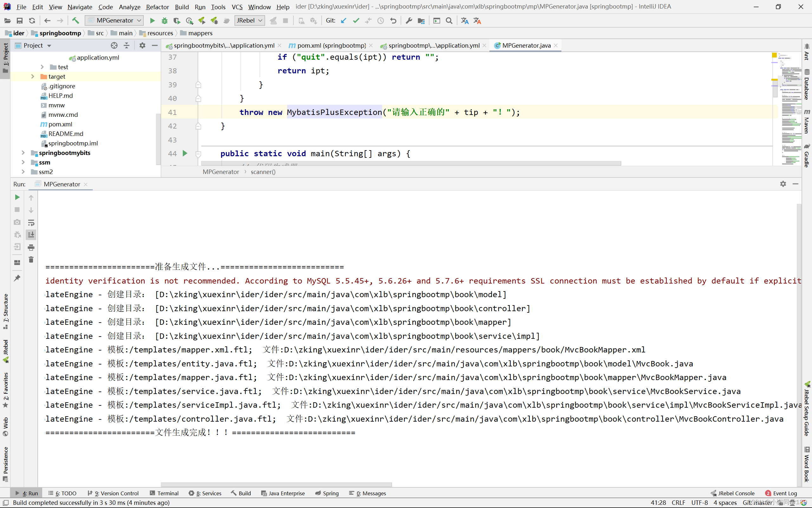Search Everywhere with the magnifier icon
The width and height of the screenshot is (812, 508).
click(449, 21)
